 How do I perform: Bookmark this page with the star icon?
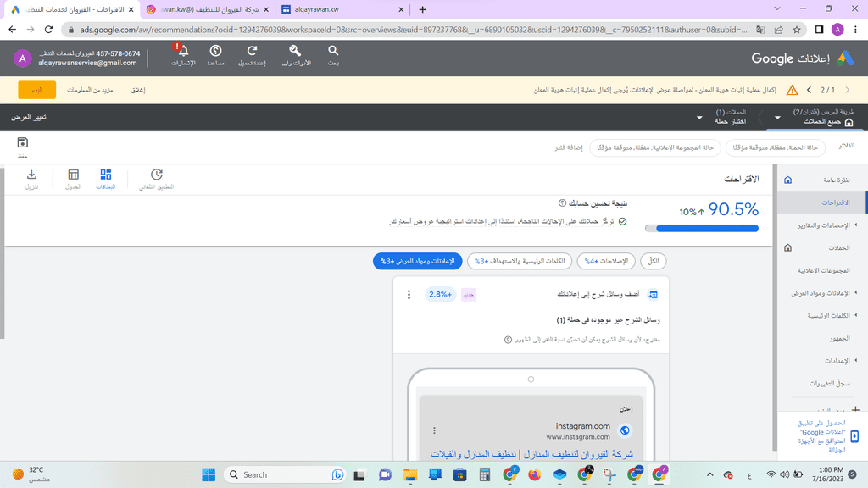[797, 30]
